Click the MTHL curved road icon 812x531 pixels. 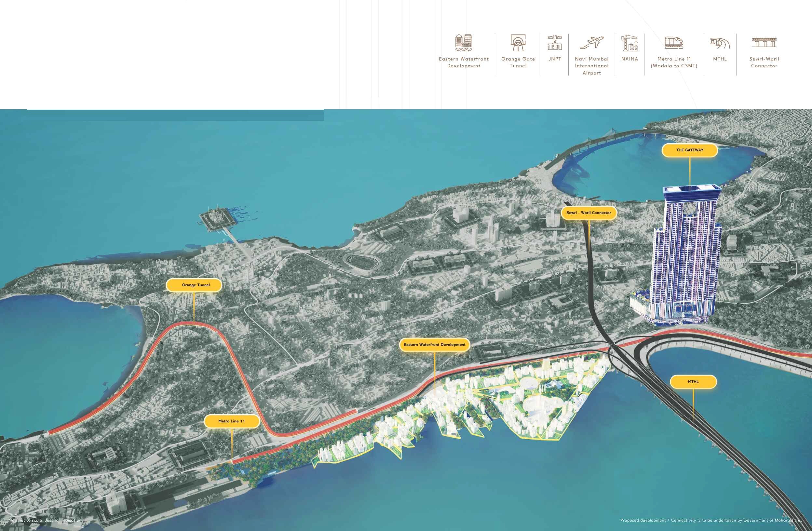[x=720, y=43]
